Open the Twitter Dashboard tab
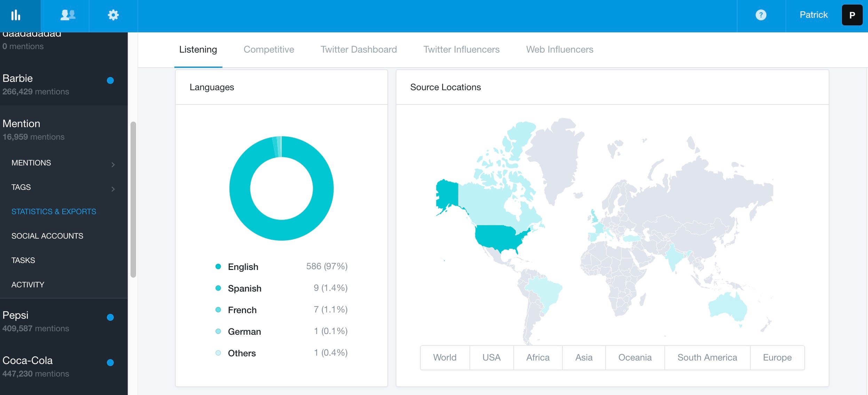Screen dimensions: 868x395 358,49
